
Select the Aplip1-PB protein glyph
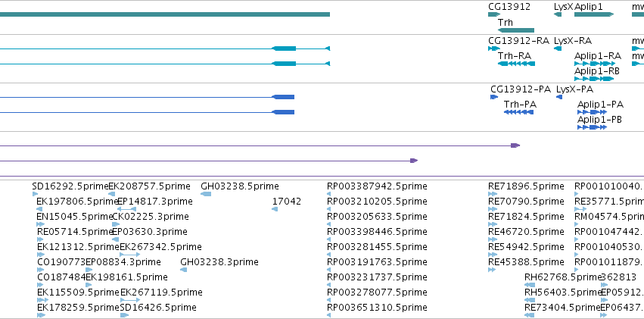tap(592, 127)
